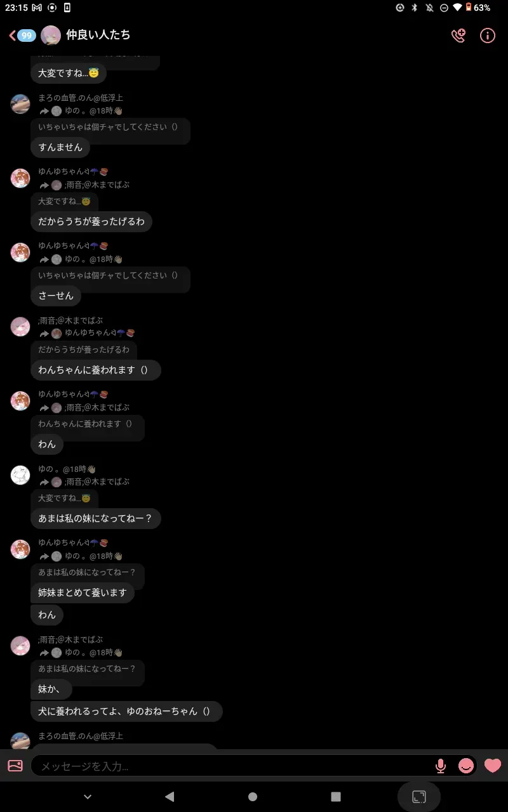
Task: Open recent apps with the square button
Action: 336,797
